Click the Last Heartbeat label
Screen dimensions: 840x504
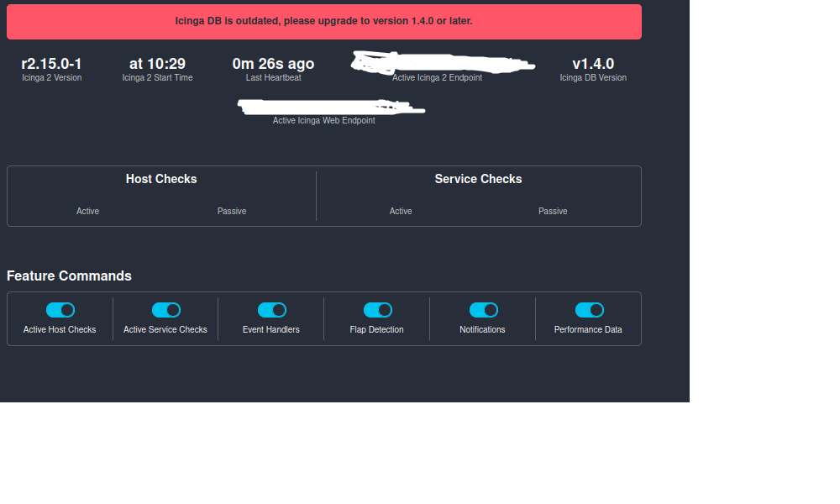[273, 77]
